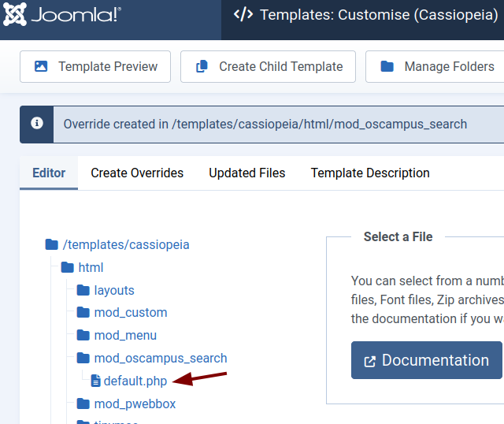Click the image icon in Template Preview

(x=41, y=66)
